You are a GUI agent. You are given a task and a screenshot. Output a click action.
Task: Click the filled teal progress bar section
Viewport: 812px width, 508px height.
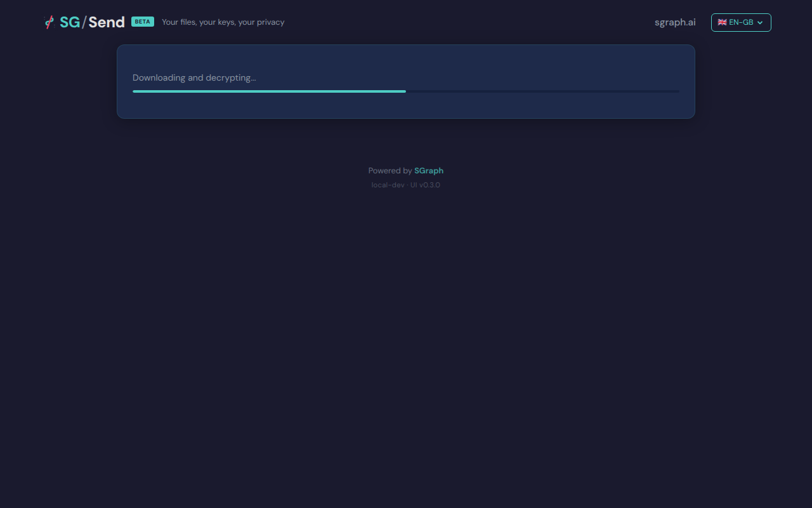click(x=269, y=91)
